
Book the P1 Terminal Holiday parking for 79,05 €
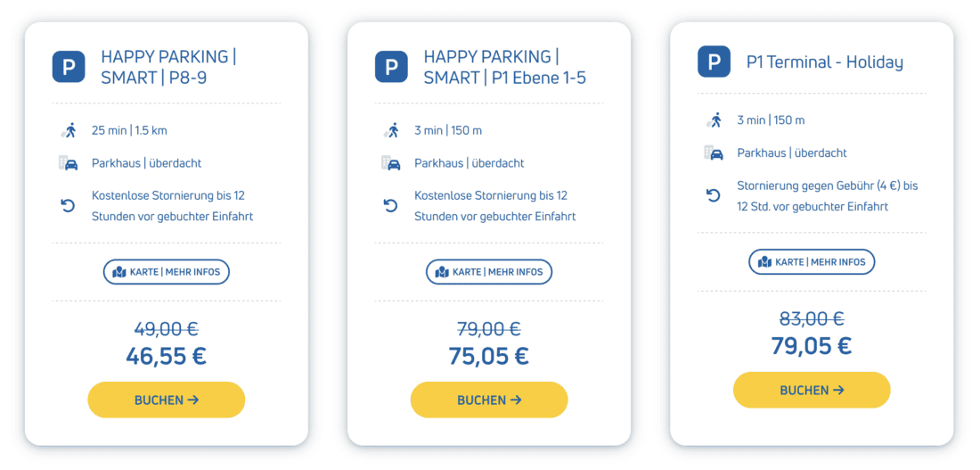pos(812,390)
